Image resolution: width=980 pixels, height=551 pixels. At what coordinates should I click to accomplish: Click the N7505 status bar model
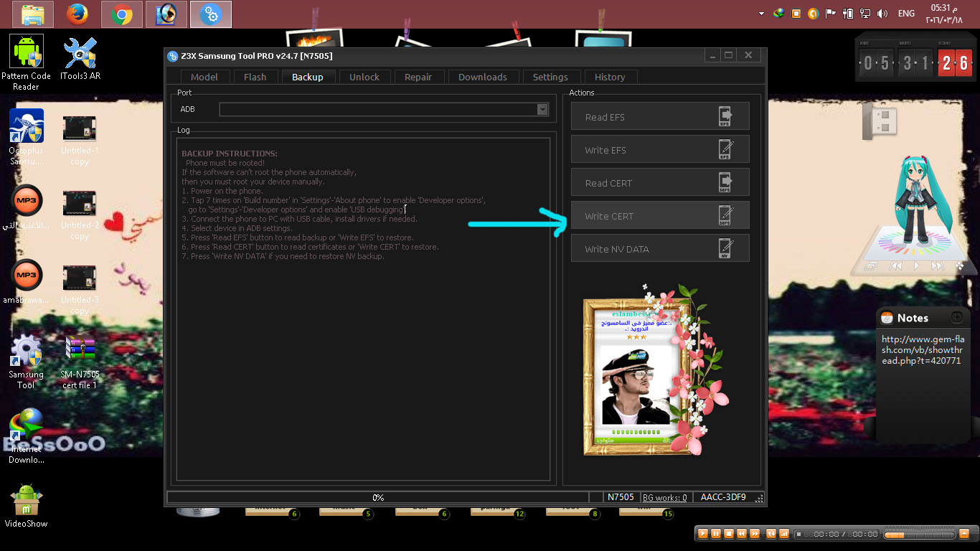(x=621, y=497)
